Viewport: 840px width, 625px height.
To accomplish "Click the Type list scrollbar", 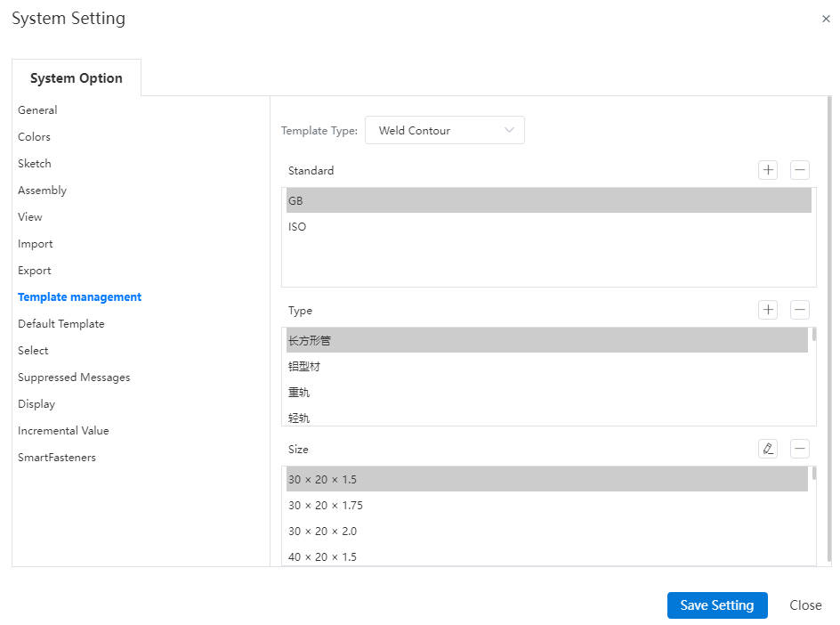I will point(813,335).
